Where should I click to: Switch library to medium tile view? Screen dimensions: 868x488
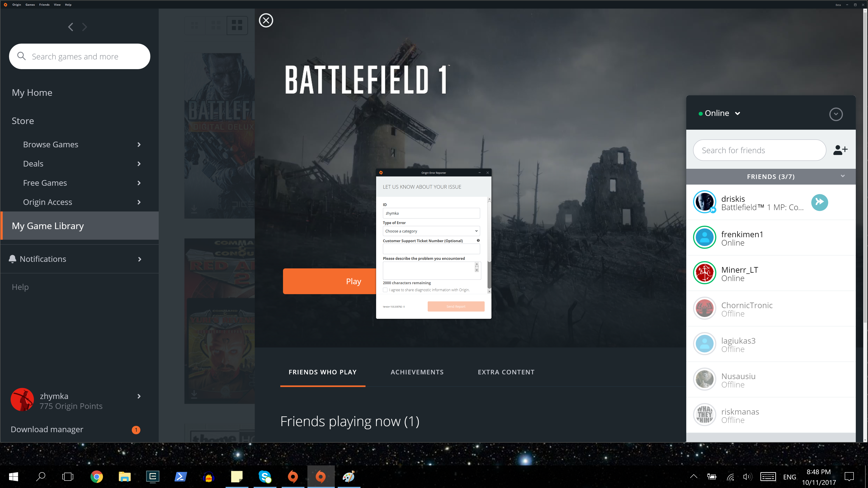coord(216,25)
